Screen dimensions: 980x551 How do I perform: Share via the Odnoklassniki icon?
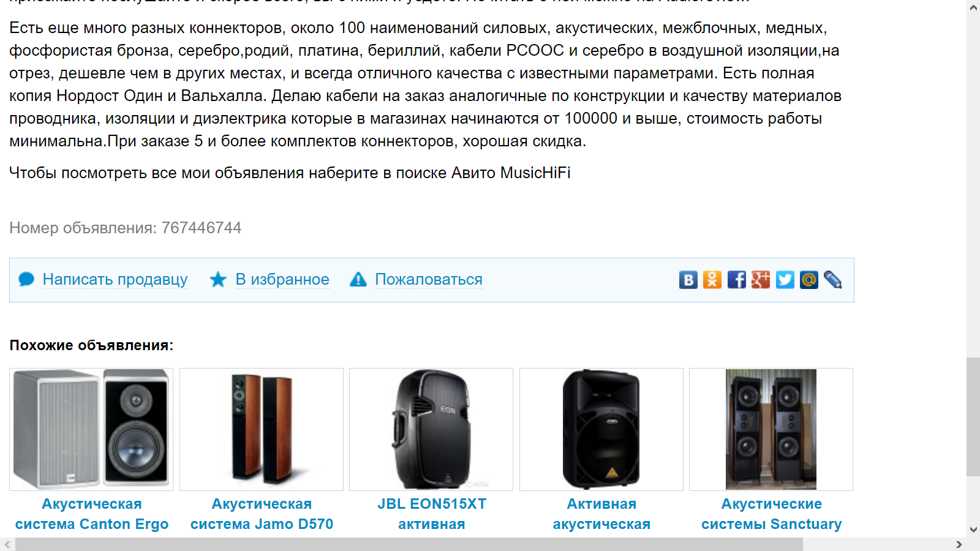tap(712, 280)
